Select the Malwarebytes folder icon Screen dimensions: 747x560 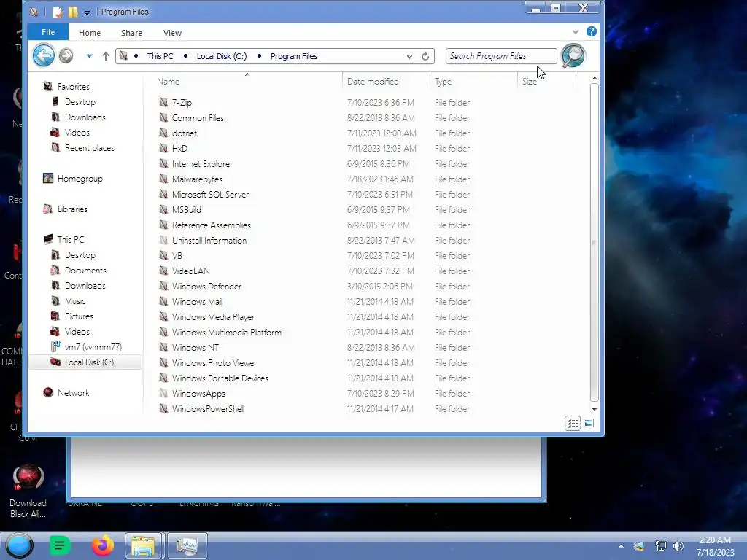(163, 179)
